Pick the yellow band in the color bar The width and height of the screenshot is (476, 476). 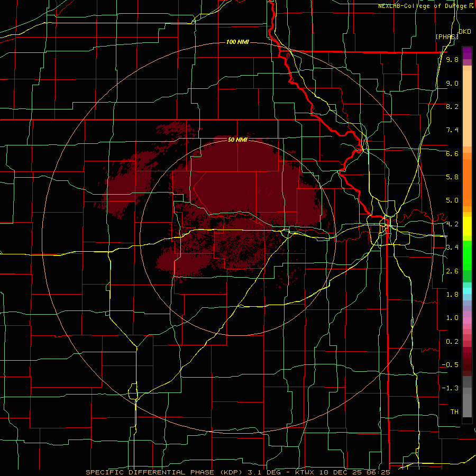point(467,226)
